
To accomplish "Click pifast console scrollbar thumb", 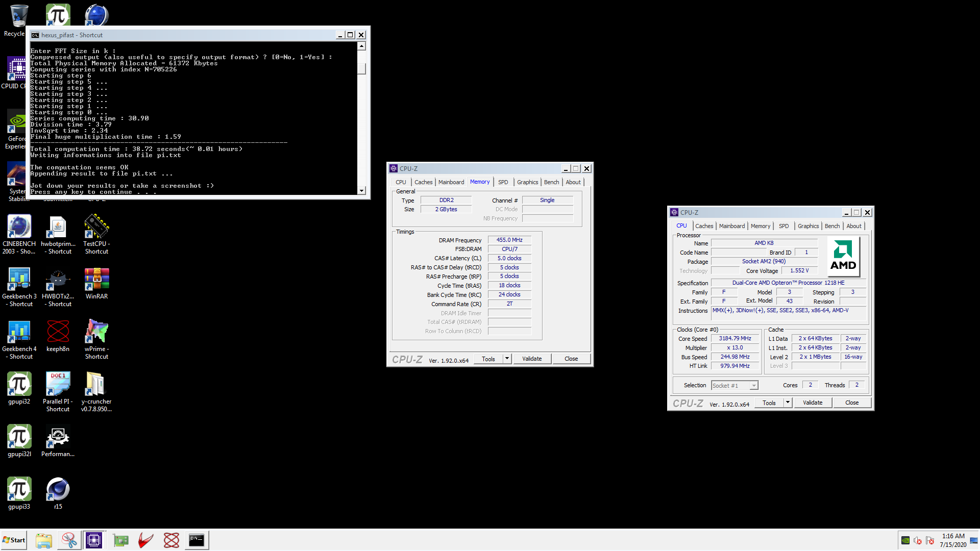I will coord(361,68).
